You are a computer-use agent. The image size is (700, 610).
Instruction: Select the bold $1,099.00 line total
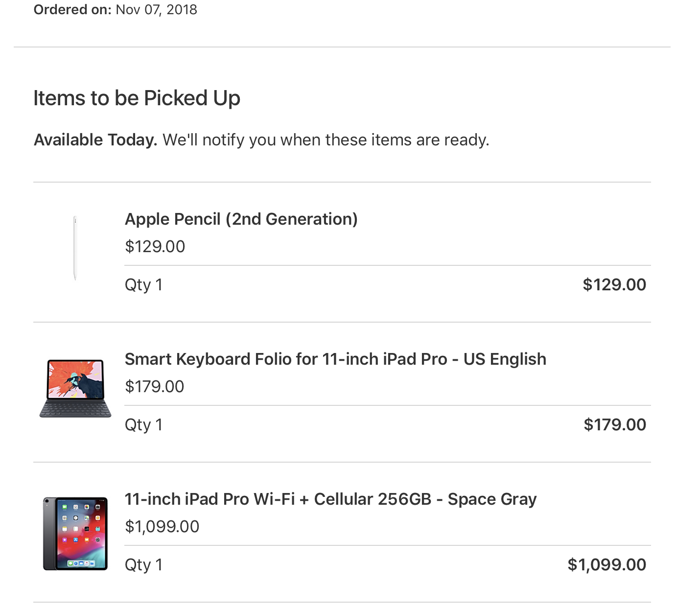point(607,564)
